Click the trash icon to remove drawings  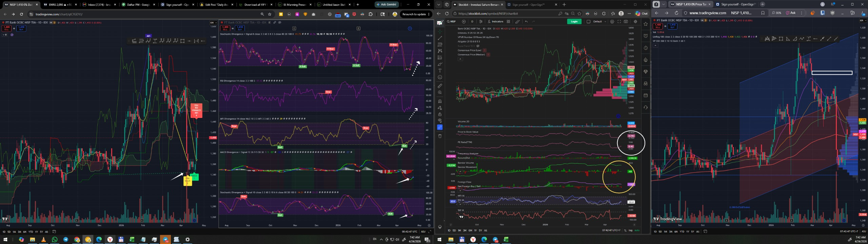tap(440, 136)
